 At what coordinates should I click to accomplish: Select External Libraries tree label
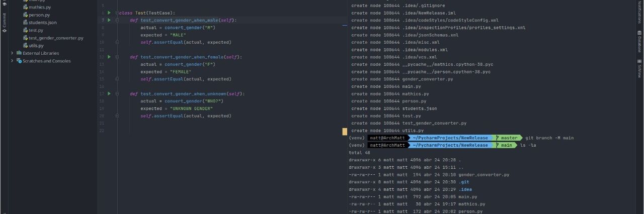point(41,53)
